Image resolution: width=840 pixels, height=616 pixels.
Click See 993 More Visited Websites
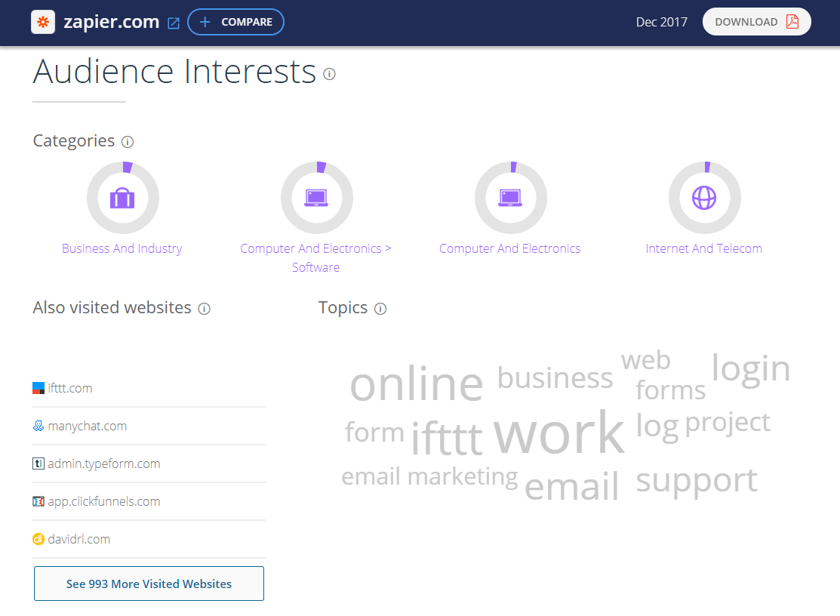[149, 584]
